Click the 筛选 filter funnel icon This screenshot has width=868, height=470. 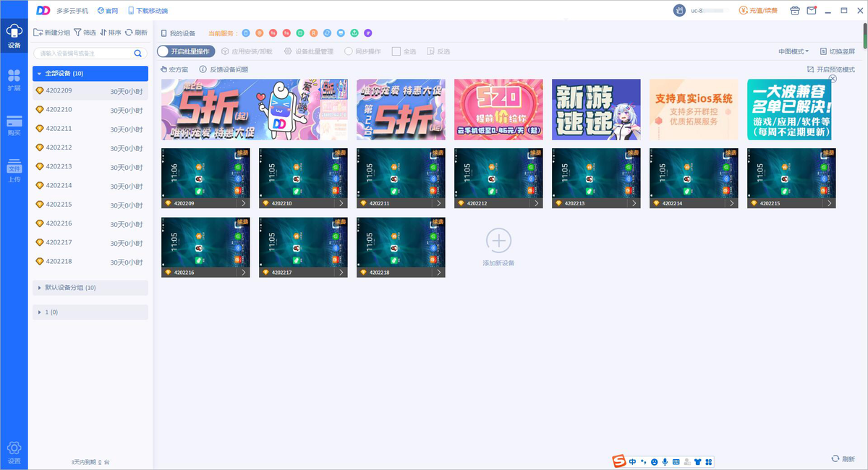tap(77, 33)
